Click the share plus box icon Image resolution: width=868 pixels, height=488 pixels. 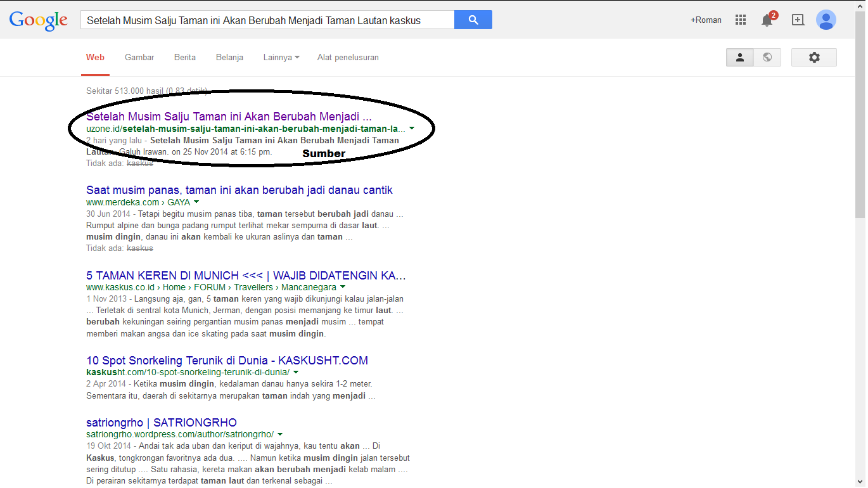tap(798, 20)
